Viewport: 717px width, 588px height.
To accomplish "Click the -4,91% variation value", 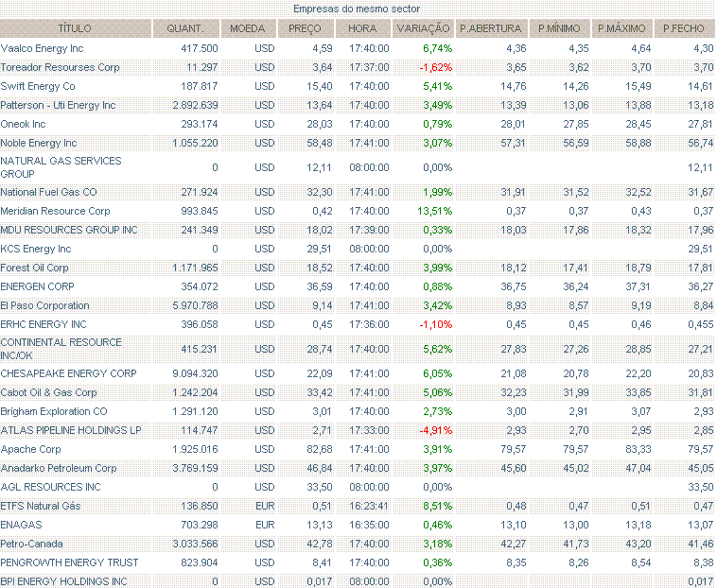I will coord(436,430).
